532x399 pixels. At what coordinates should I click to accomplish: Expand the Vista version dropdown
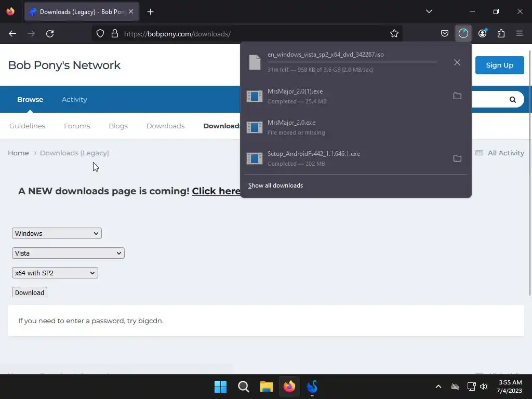tap(68, 253)
